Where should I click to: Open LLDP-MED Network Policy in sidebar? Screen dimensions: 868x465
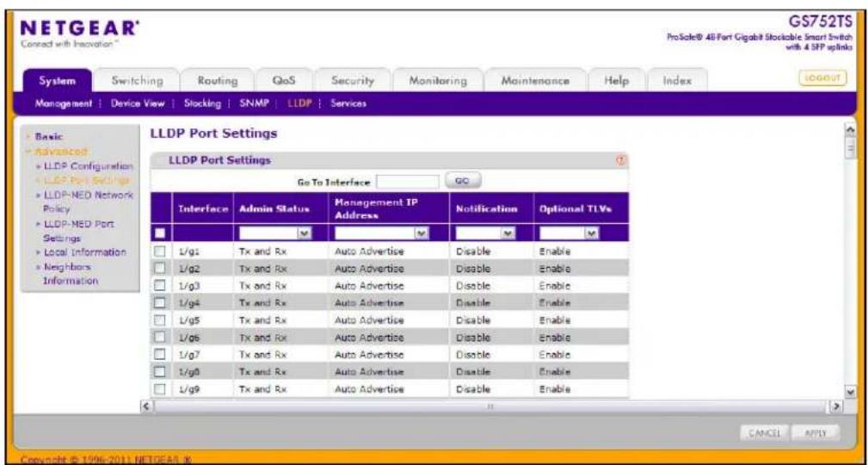tap(86, 201)
